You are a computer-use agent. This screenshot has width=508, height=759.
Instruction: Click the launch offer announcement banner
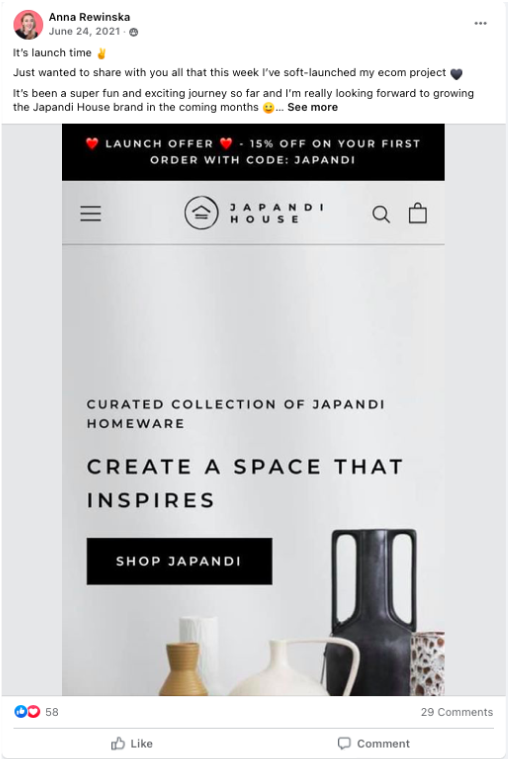(253, 152)
